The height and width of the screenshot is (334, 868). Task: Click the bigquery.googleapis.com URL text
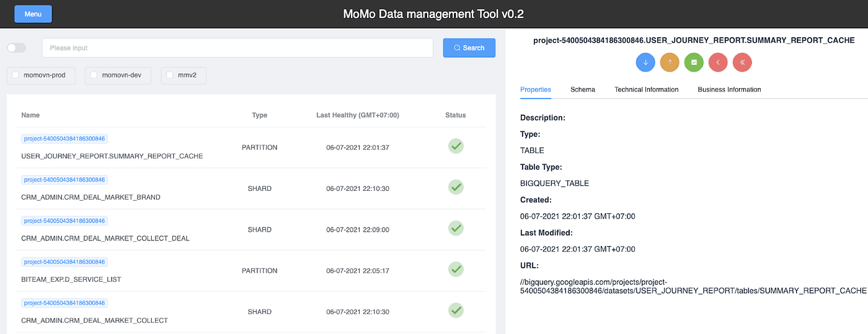693,286
